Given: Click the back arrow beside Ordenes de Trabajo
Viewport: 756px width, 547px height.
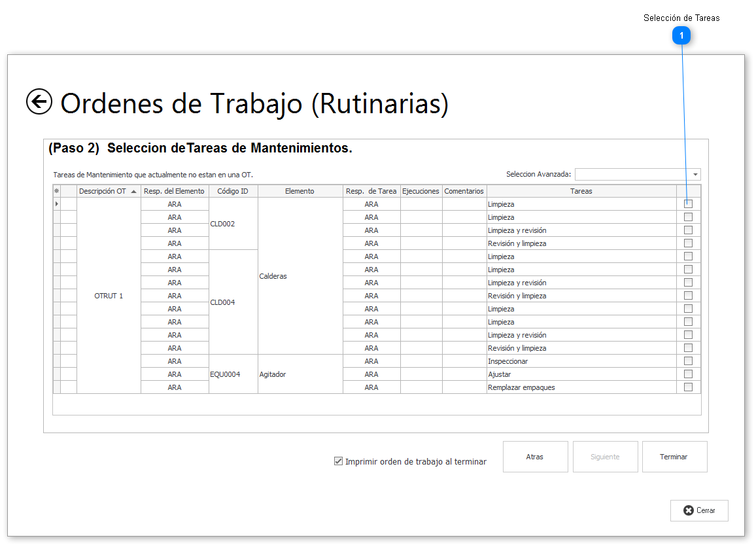Looking at the screenshot, I should click(x=39, y=103).
